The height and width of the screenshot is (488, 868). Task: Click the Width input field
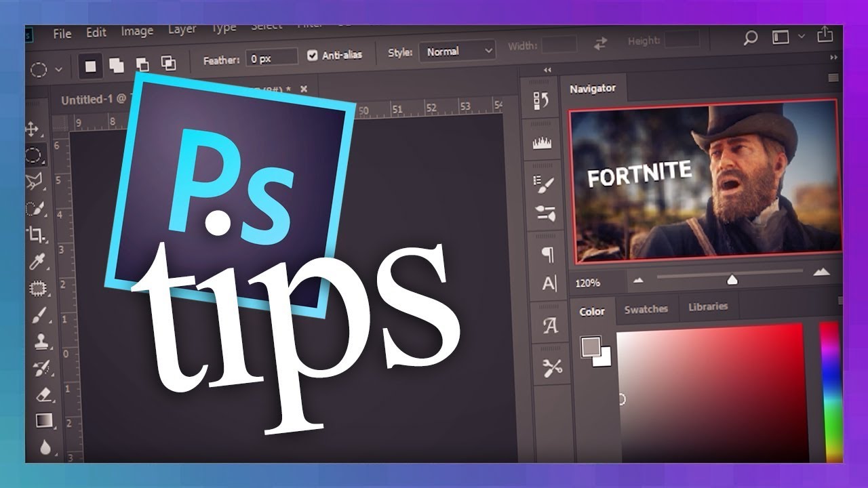pos(559,45)
